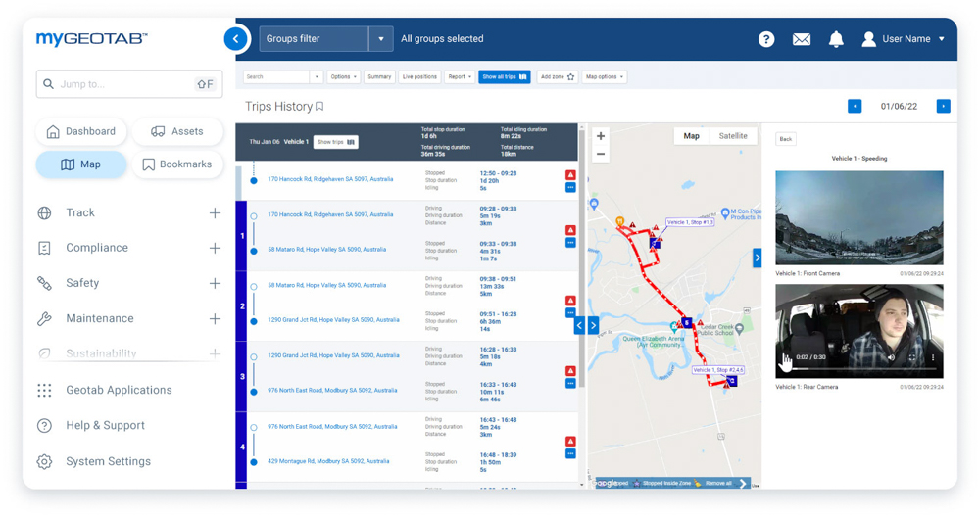The height and width of the screenshot is (517, 980).
Task: Focus the toolbar Search field
Action: [x=277, y=76]
